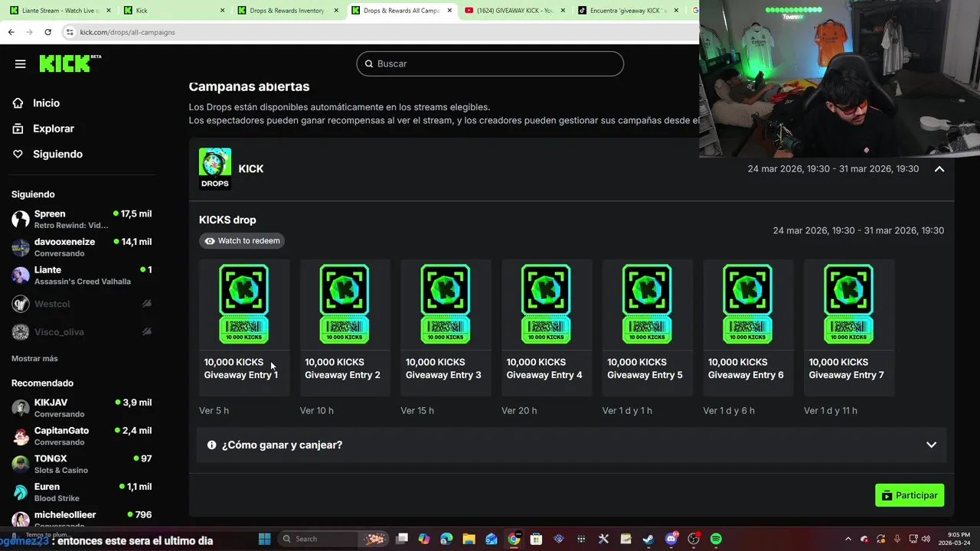This screenshot has width=980, height=551.
Task: Click Euren's avatar icon
Action: [21, 492]
